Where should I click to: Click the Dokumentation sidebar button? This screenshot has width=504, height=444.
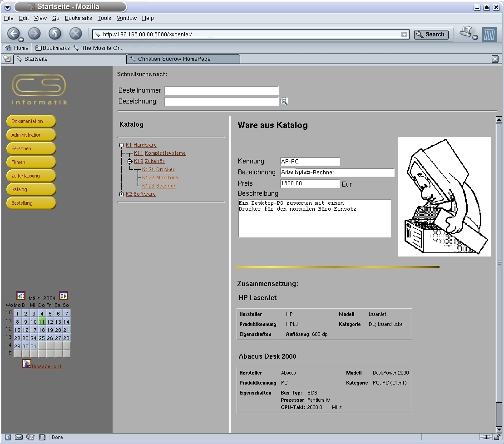coord(31,121)
